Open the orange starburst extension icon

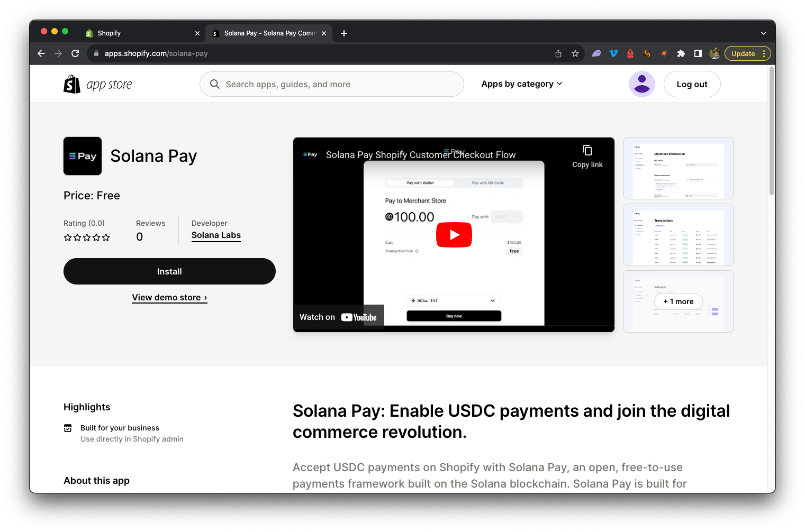664,53
